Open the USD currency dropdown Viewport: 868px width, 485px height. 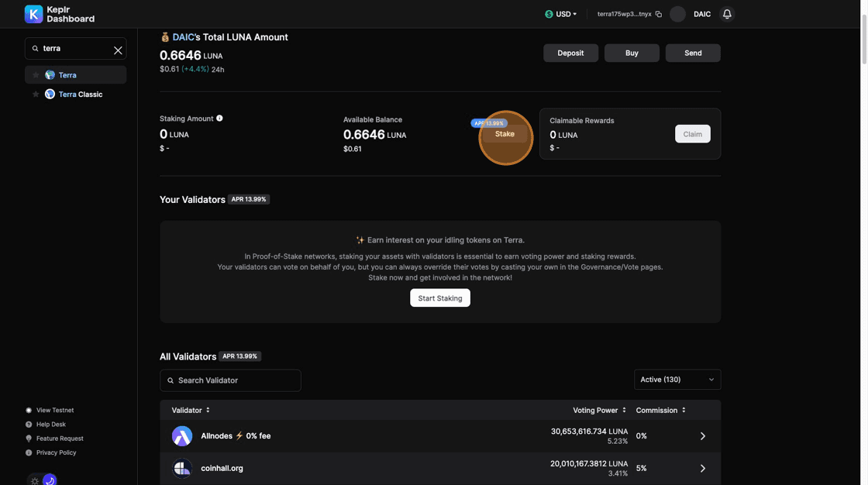point(561,14)
